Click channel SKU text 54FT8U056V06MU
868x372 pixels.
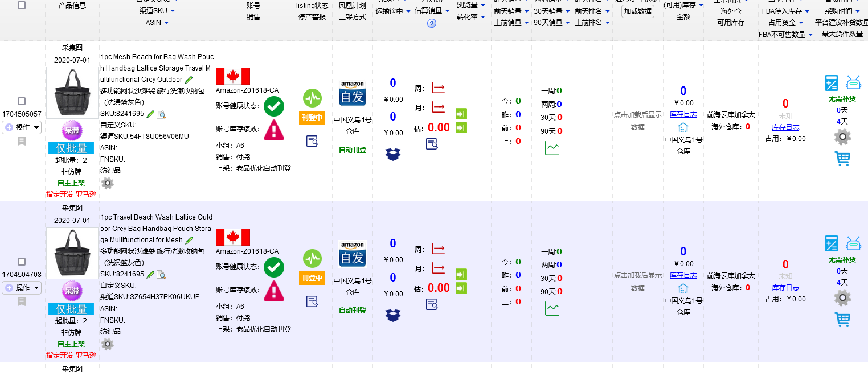click(159, 137)
